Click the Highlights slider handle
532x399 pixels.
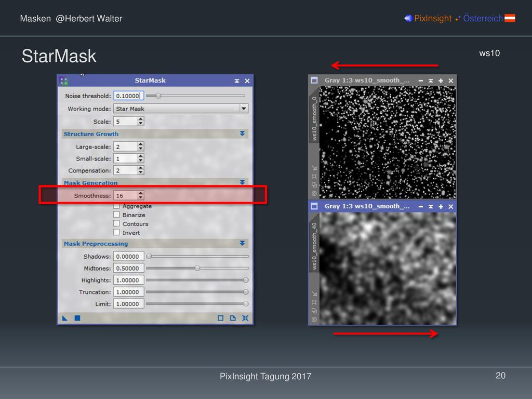[x=246, y=280]
